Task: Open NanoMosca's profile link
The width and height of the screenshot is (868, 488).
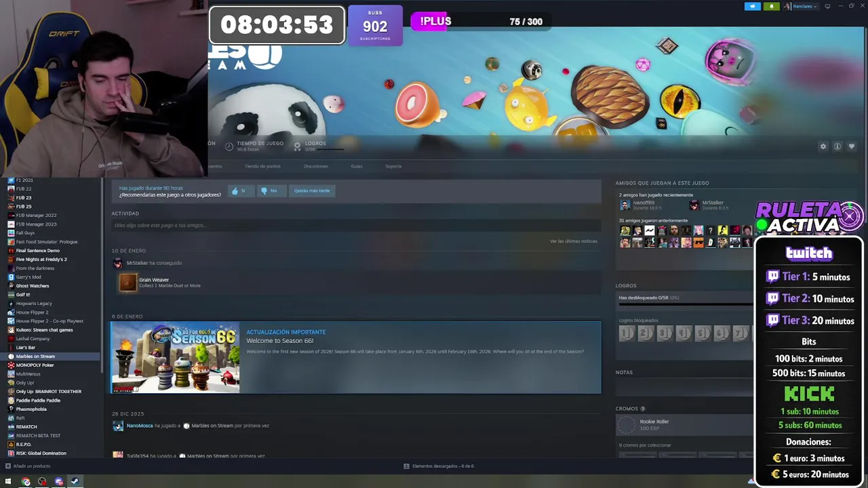Action: click(140, 426)
